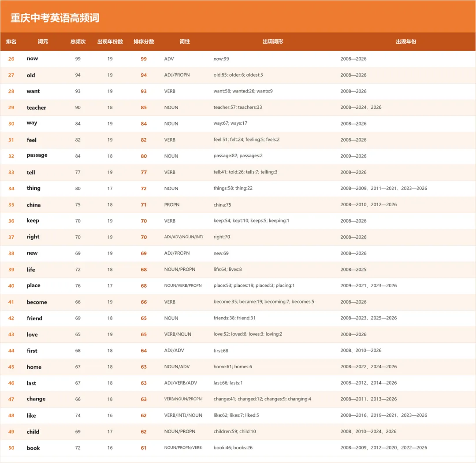Click the word forms "like:62; likes:7; liked:5"
476x463 pixels.
click(x=236, y=415)
